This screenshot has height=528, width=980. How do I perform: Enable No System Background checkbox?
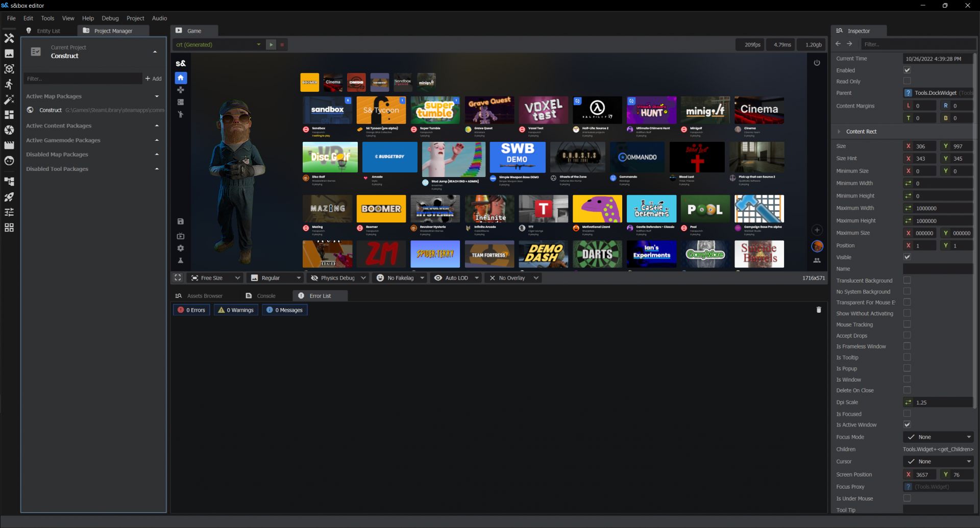click(907, 291)
